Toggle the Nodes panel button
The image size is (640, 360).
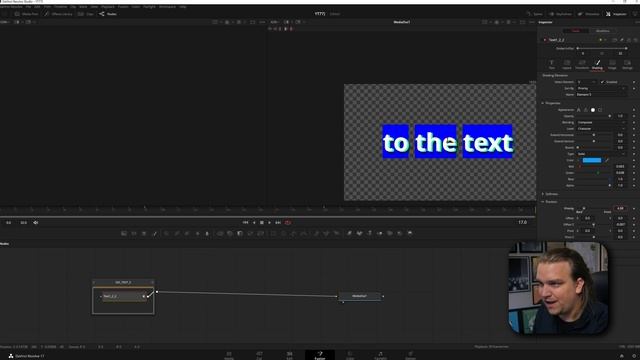pos(108,14)
